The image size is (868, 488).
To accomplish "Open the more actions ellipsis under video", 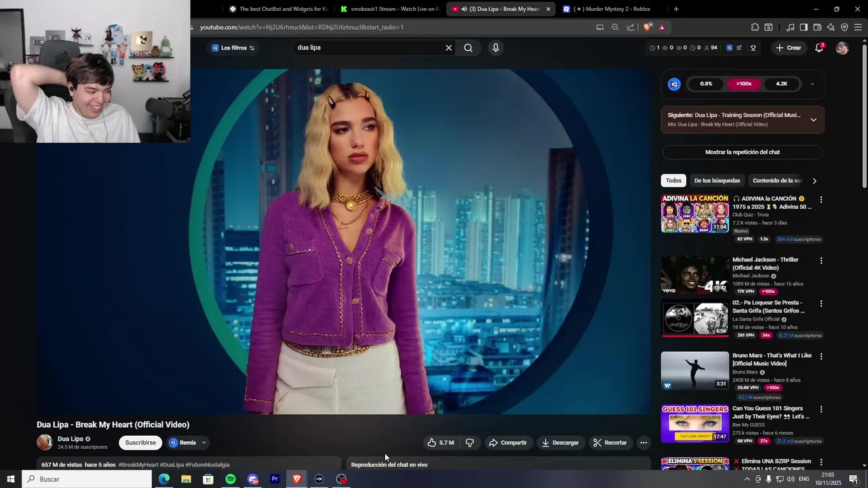I will 644,443.
